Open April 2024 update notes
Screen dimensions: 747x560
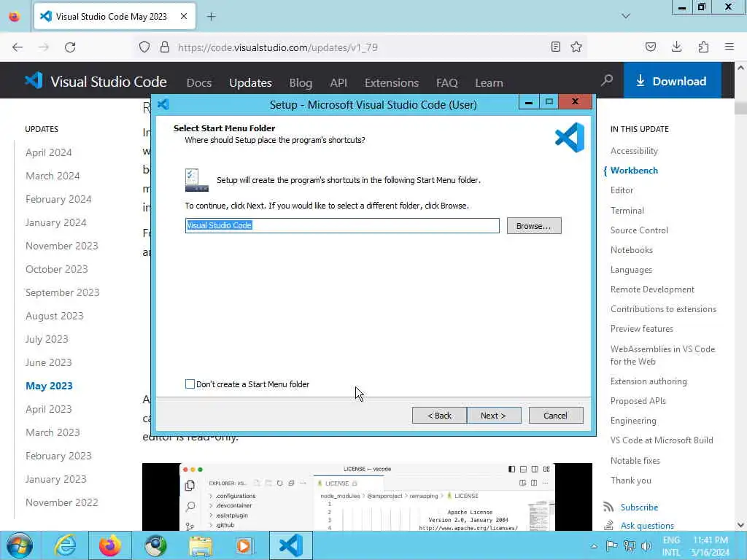pos(49,152)
